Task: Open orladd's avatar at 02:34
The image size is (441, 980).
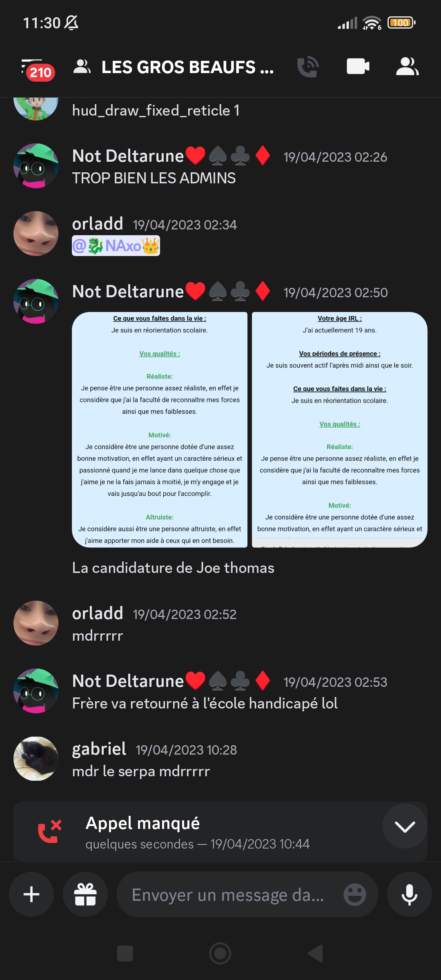Action: click(36, 234)
